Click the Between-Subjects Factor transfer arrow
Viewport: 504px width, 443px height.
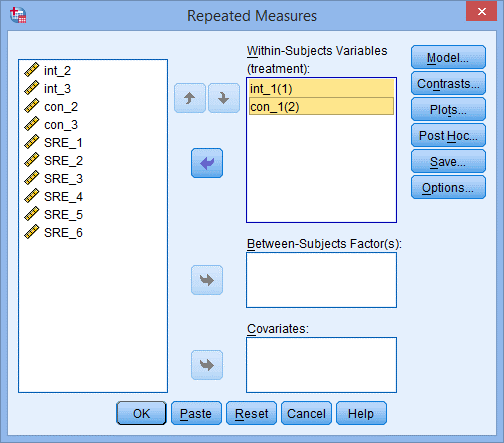207,280
